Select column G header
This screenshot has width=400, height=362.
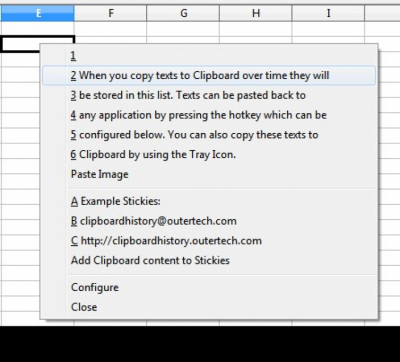[183, 13]
